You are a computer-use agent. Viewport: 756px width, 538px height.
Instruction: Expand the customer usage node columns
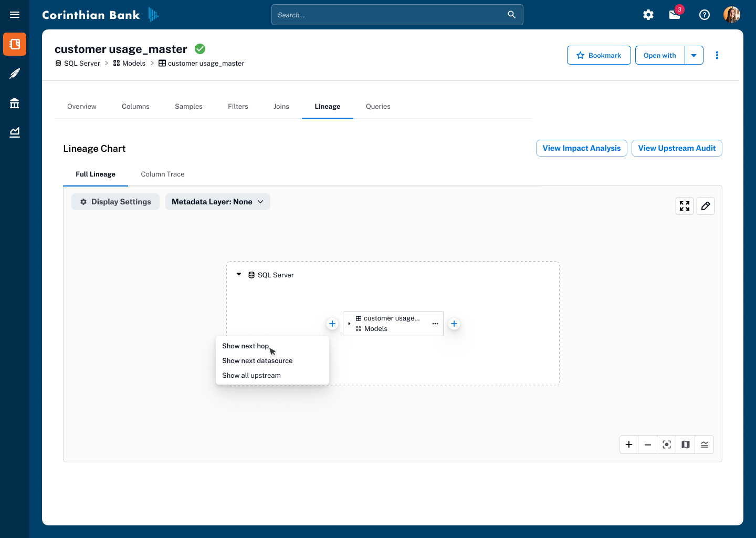pyautogui.click(x=349, y=324)
